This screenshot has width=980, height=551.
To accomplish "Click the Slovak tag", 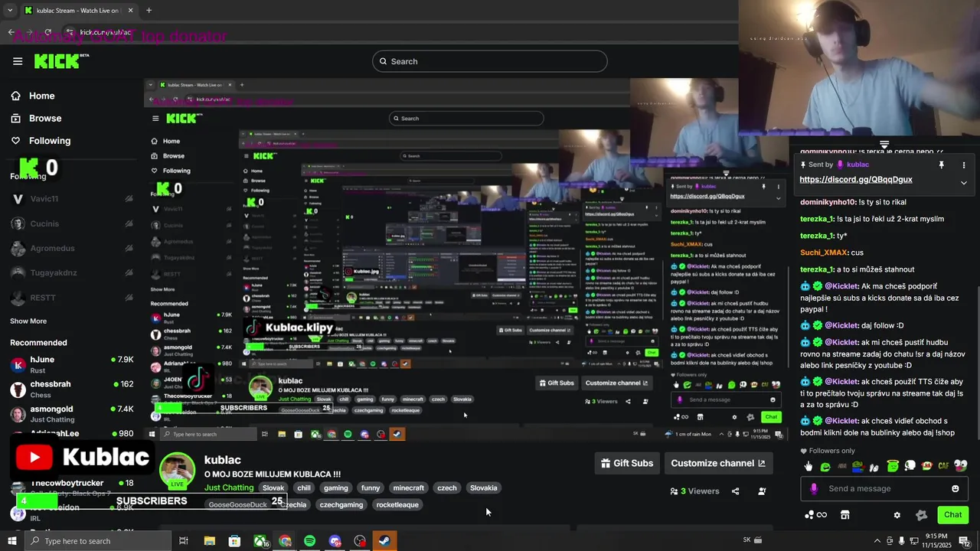I will 273,488.
